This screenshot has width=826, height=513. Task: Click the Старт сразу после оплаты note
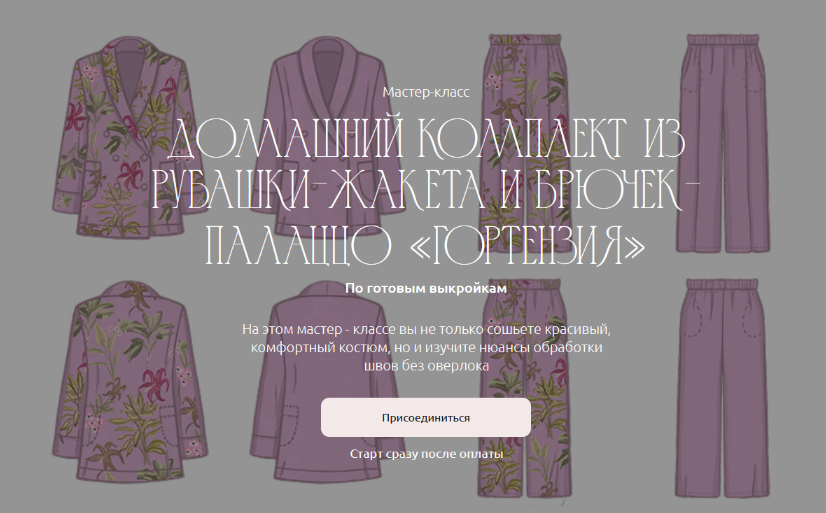425,454
